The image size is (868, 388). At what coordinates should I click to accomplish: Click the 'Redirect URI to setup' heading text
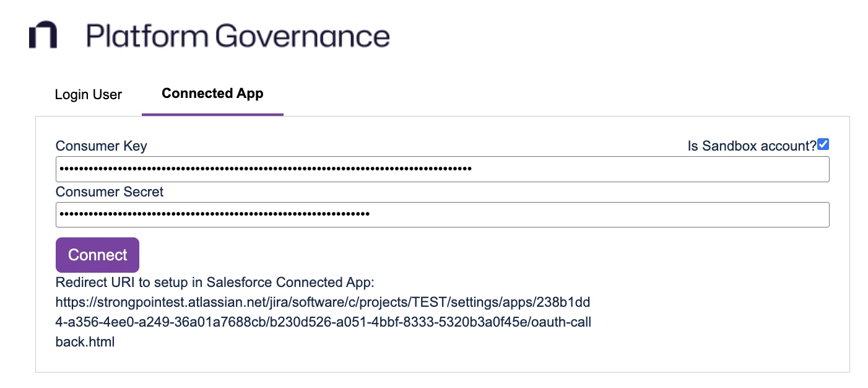(215, 283)
